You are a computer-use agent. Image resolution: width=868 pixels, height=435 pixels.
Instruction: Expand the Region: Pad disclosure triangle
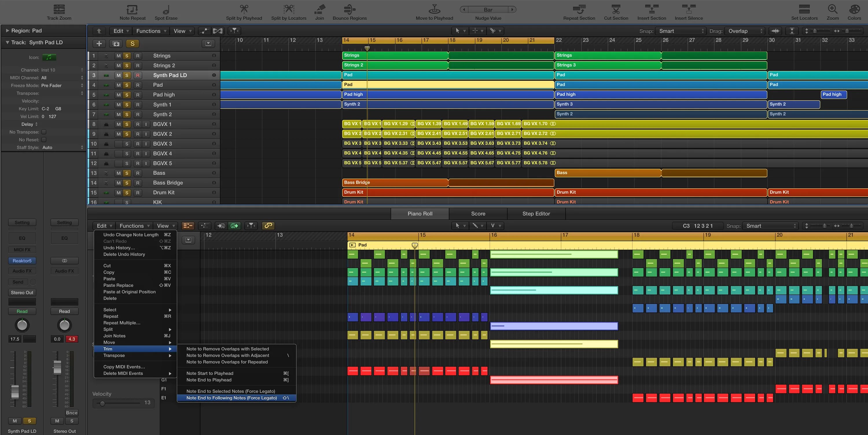point(7,31)
